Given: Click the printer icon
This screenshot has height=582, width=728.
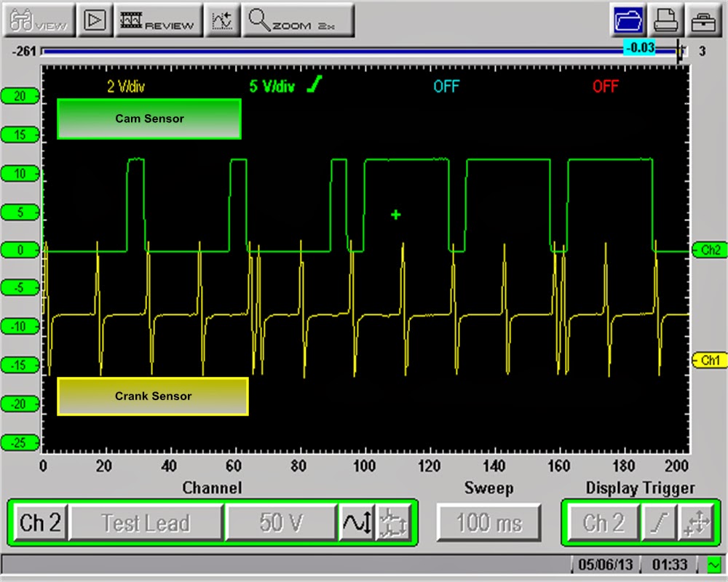Looking at the screenshot, I should 666,20.
